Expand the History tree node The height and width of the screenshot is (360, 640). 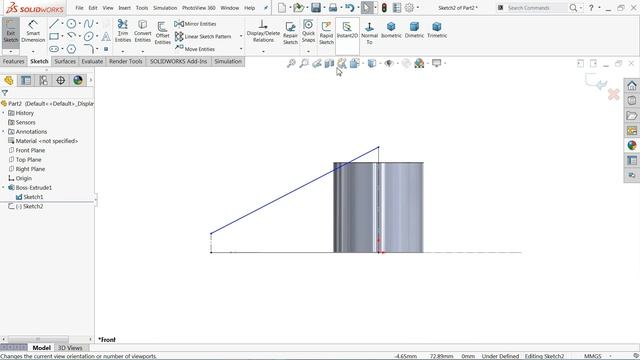point(4,113)
